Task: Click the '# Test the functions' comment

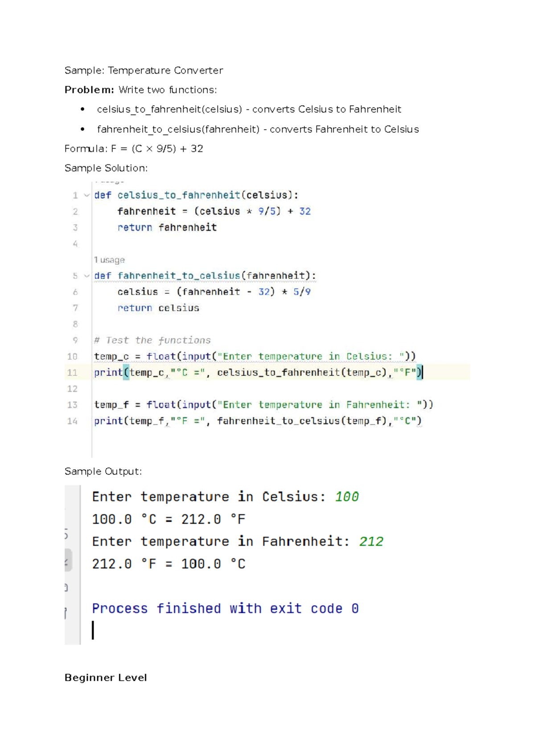Action: [x=152, y=340]
